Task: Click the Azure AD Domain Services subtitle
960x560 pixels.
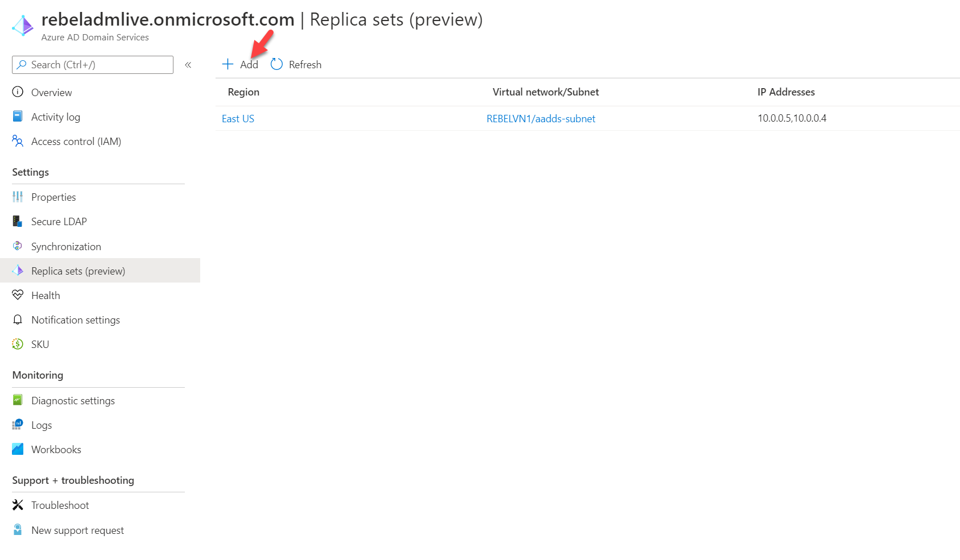Action: point(95,37)
